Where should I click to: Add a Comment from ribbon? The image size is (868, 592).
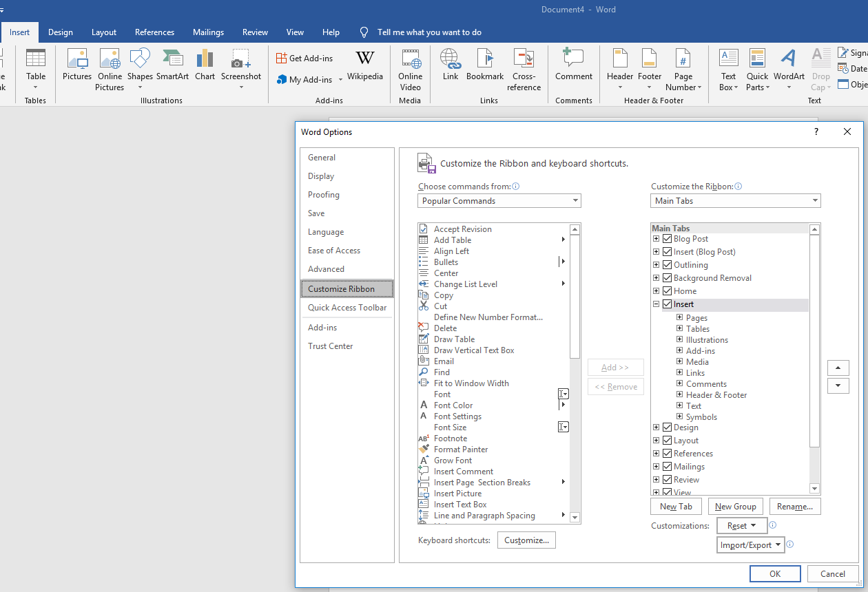574,65
